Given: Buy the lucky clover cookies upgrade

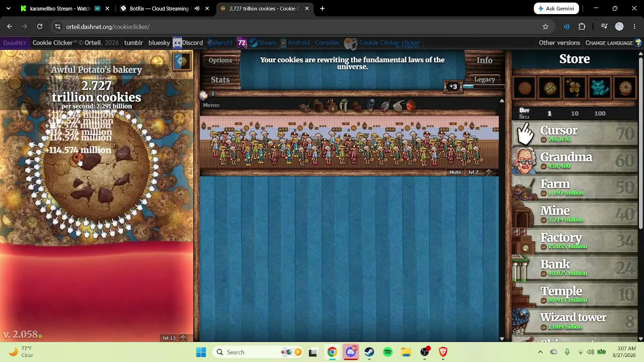Looking at the screenshot, I should click(575, 88).
